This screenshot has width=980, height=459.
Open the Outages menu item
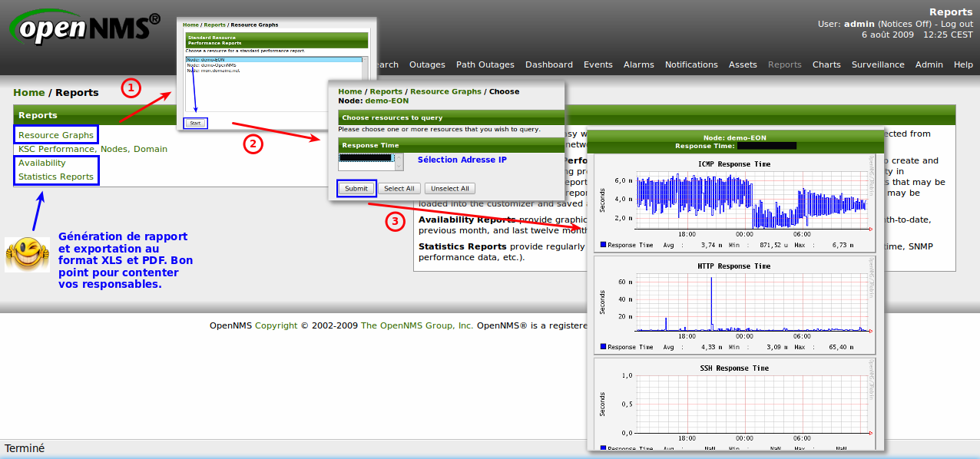tap(427, 64)
